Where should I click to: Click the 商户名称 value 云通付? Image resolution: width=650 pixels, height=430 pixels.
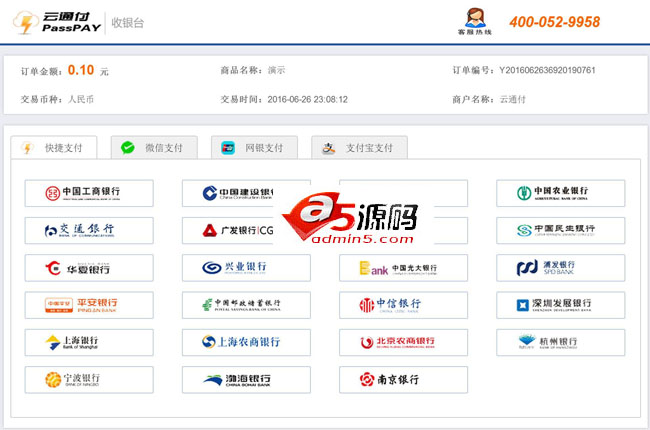coord(512,100)
